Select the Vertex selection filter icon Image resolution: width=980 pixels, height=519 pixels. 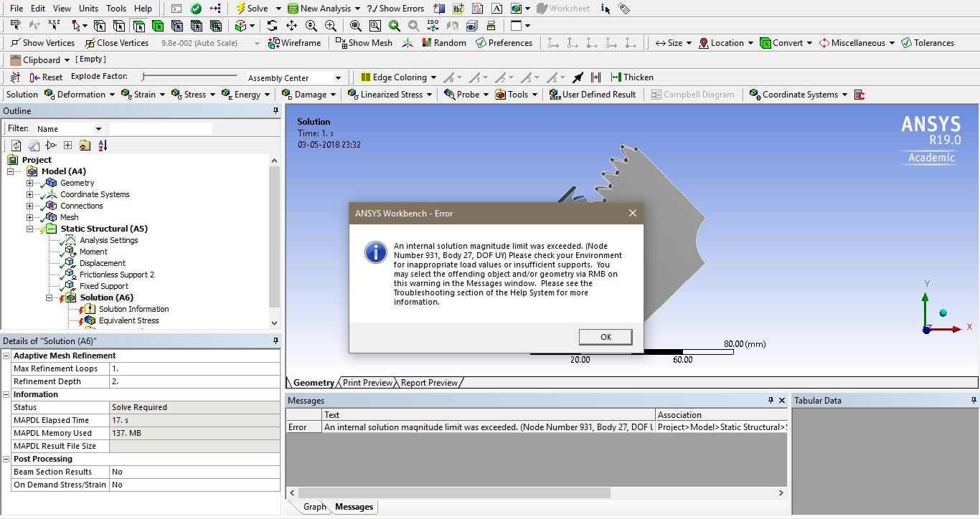(x=100, y=26)
